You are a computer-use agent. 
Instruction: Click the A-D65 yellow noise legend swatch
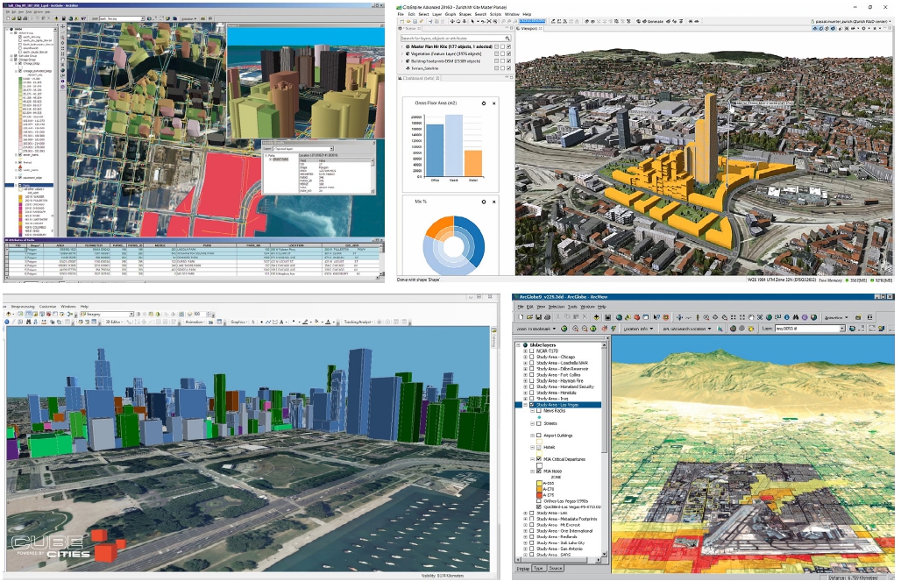click(539, 484)
